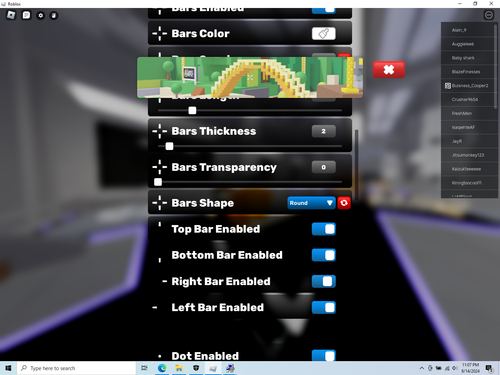Open File Explorer from the taskbar
Viewport: 500px width, 375px height.
point(179,368)
